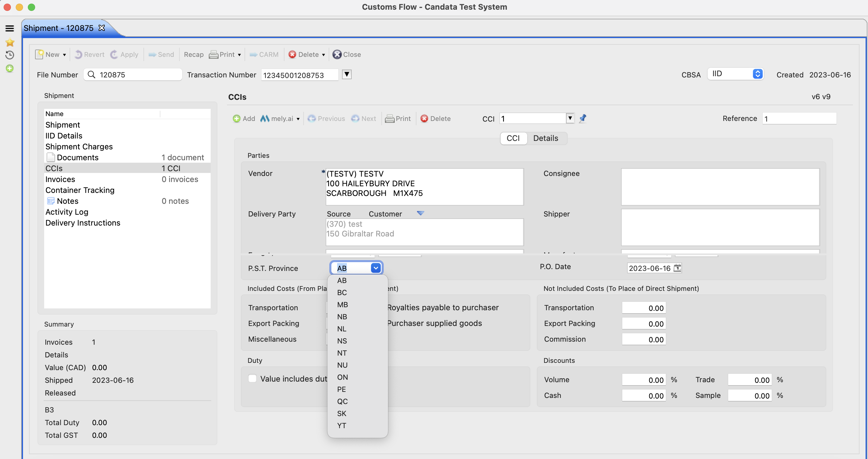Viewport: 868px width, 459px height.
Task: Open the history clock icon
Action: coord(10,55)
